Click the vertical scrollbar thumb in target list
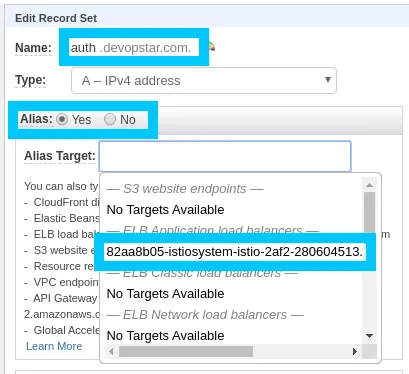Image resolution: width=409 pixels, height=374 pixels. pos(369,212)
